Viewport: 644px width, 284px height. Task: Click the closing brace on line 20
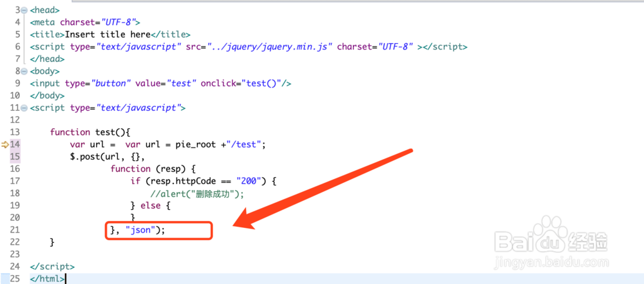tap(133, 218)
